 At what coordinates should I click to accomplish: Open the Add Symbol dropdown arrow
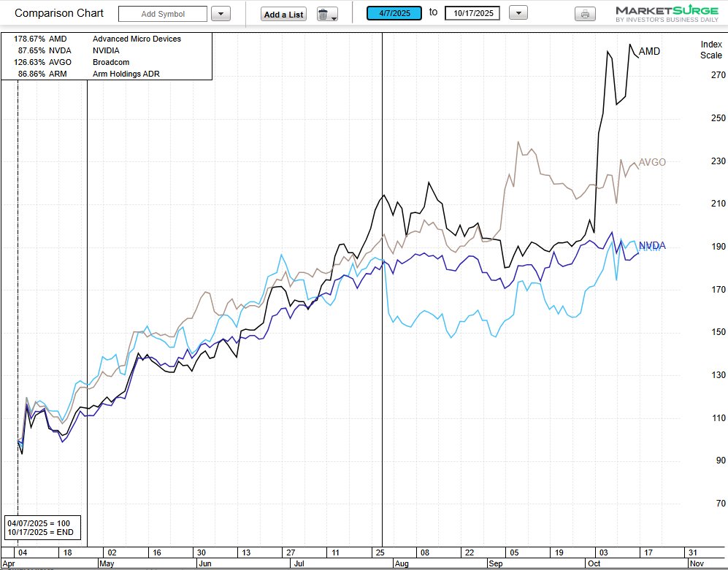click(x=221, y=14)
